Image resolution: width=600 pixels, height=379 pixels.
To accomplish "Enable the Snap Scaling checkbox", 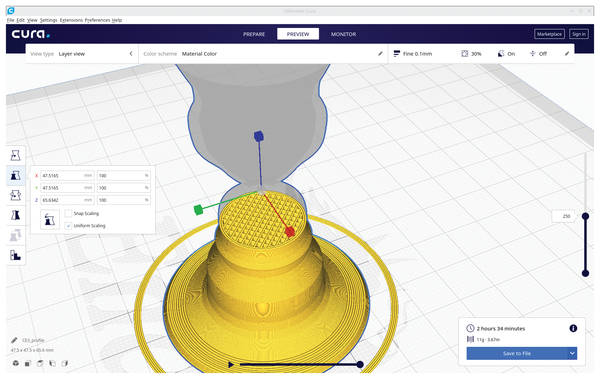I will (68, 213).
